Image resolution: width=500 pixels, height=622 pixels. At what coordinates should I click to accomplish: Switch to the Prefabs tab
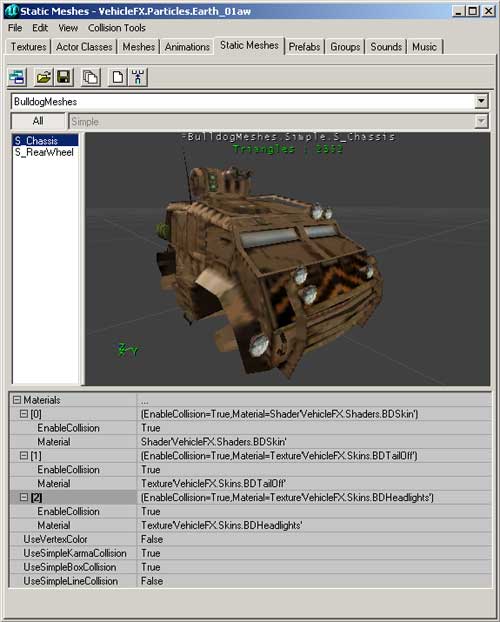(304, 47)
